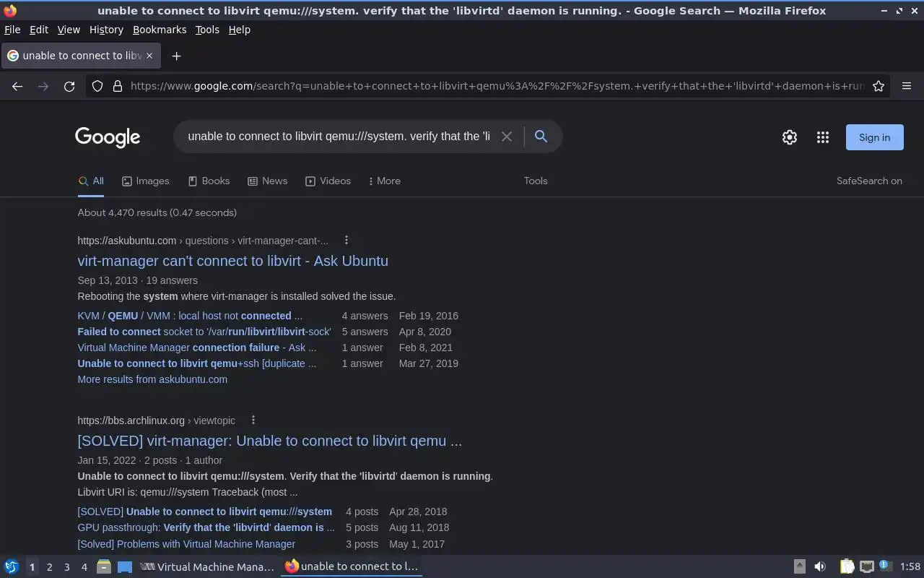Open 'KVM / QEMU / VMM : local host' link
Screen dimensions: 924x578
click(x=190, y=316)
